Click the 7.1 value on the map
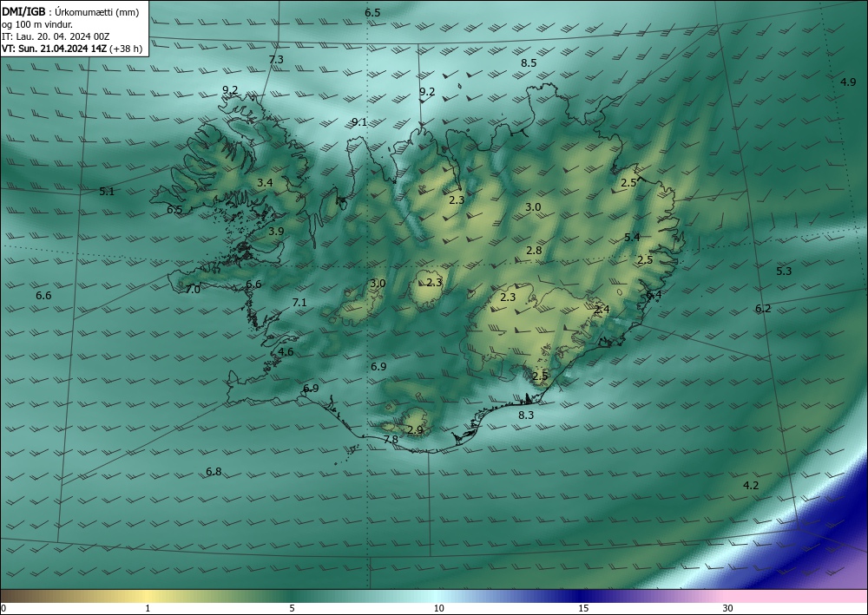Viewport: 868px width, 615px height. (299, 303)
